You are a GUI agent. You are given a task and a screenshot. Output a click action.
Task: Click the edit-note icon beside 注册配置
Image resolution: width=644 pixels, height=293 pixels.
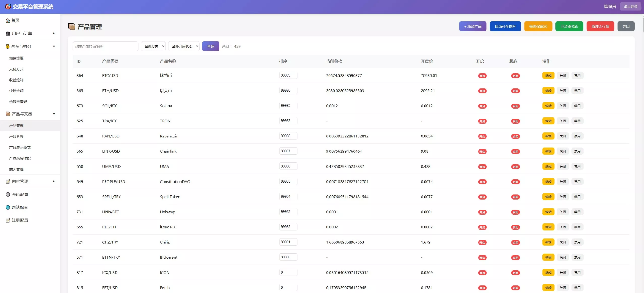coord(8,220)
